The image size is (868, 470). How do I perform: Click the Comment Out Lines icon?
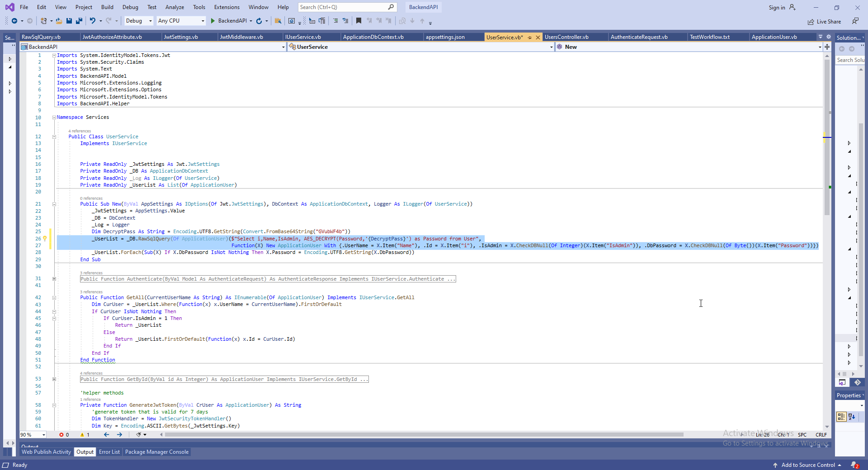pos(335,21)
